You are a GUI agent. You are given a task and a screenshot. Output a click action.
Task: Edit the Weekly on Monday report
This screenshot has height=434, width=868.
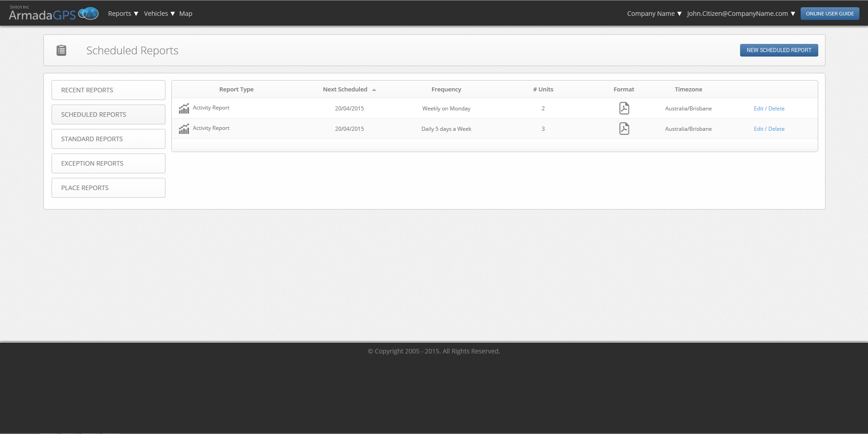[x=758, y=109]
